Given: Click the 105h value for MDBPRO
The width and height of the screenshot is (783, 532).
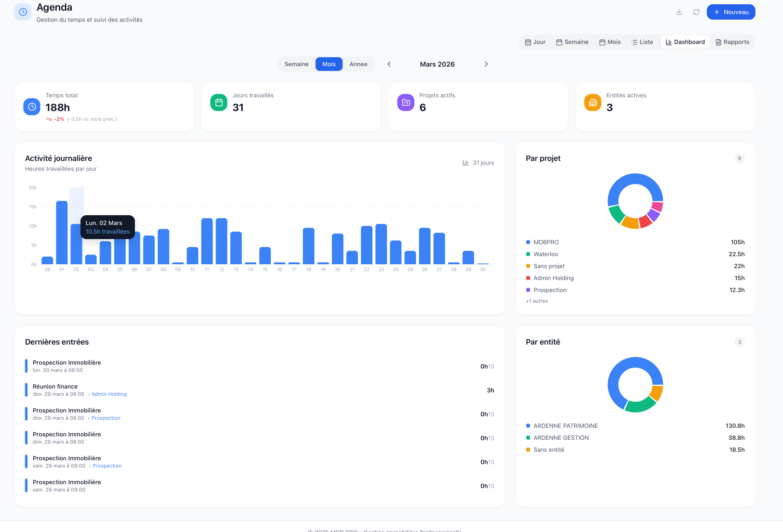Looking at the screenshot, I should tap(737, 242).
